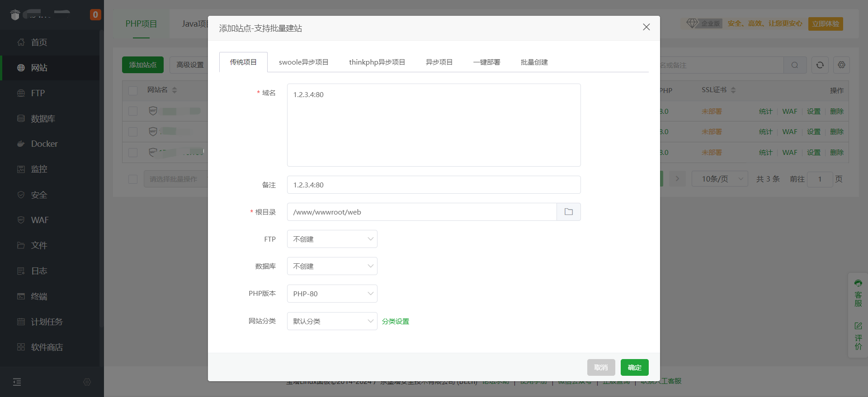Viewport: 868px width, 397px height.
Task: Open 客服 customer service widget
Action: [858, 294]
